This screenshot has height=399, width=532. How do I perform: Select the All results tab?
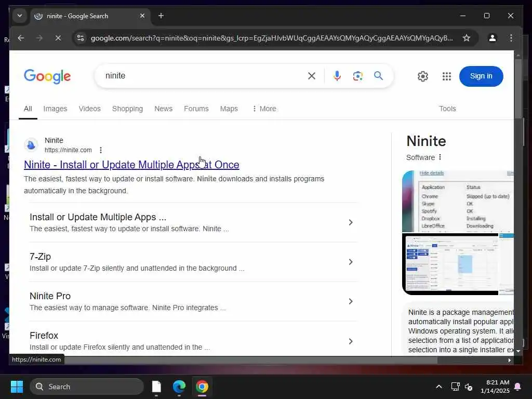(x=28, y=109)
